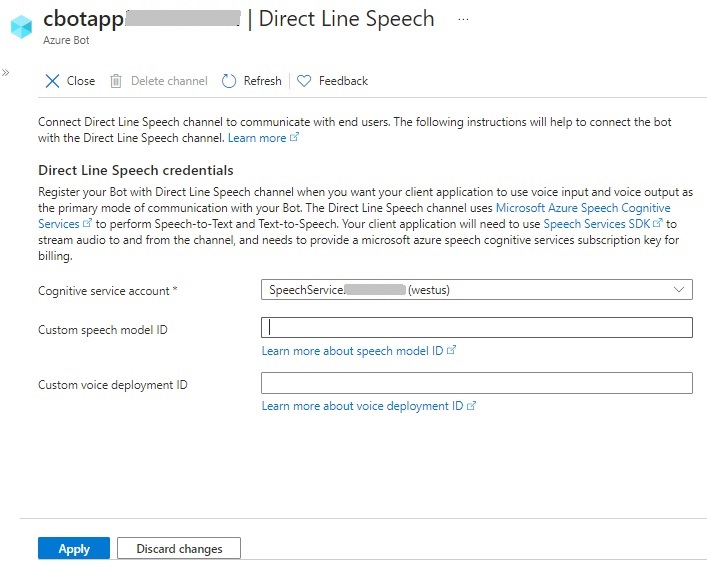This screenshot has height=571, width=707.
Task: Open Learn more about speech model ID
Action: 352,351
